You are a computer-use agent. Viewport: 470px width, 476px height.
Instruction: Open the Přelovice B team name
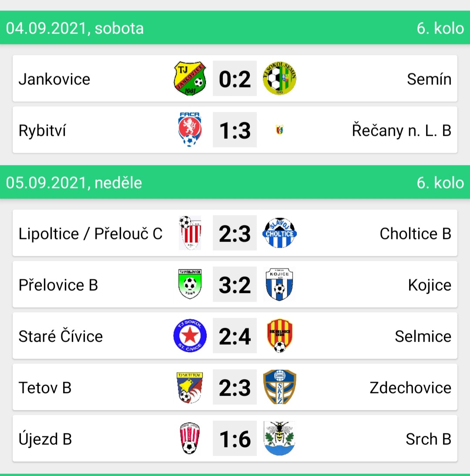click(58, 285)
